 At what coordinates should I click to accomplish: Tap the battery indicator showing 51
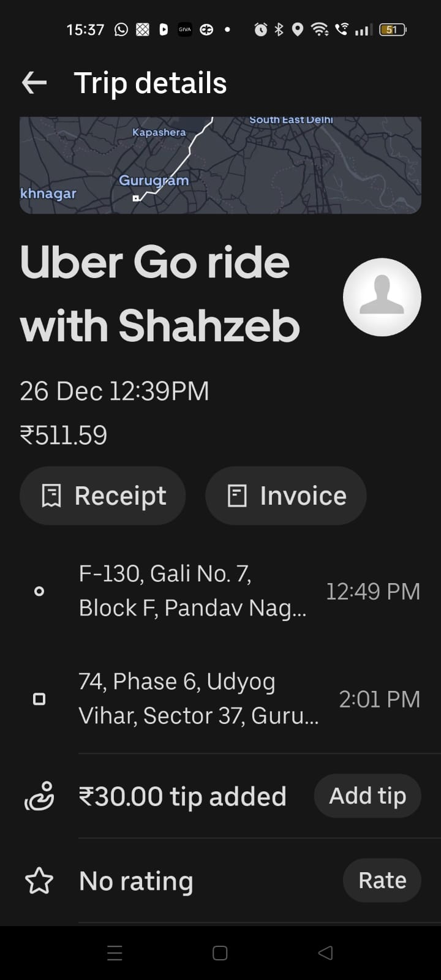pyautogui.click(x=392, y=29)
